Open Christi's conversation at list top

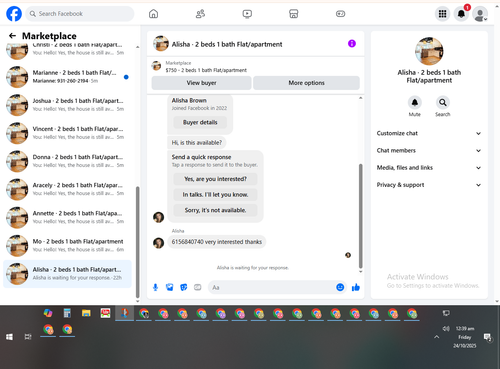(x=67, y=51)
